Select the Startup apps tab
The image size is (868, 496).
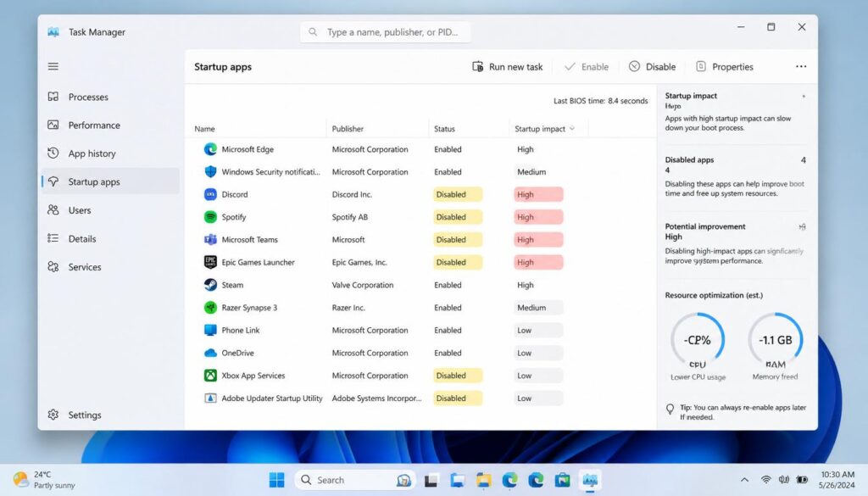pos(111,181)
